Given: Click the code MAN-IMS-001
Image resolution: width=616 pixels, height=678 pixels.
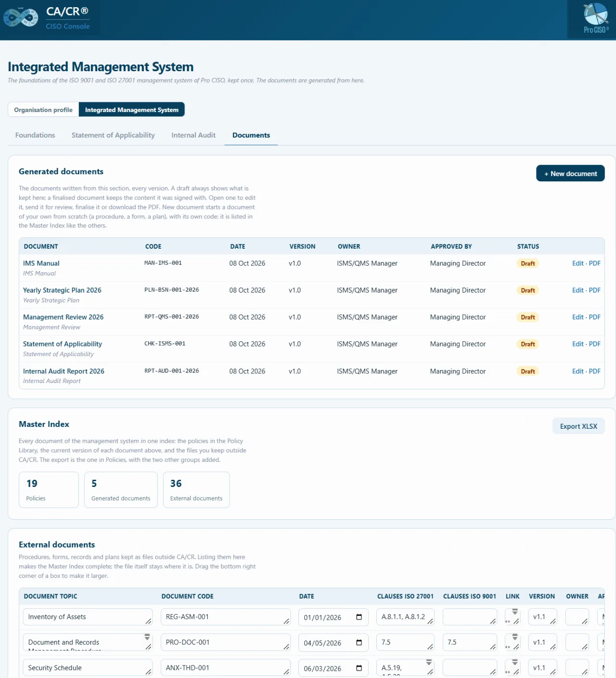Looking at the screenshot, I should [x=163, y=263].
